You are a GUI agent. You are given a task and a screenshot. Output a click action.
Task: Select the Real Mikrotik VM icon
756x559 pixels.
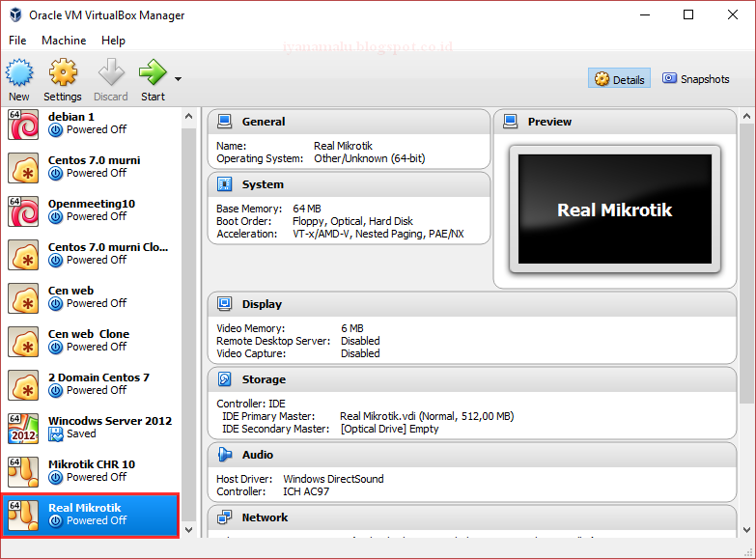point(23,516)
